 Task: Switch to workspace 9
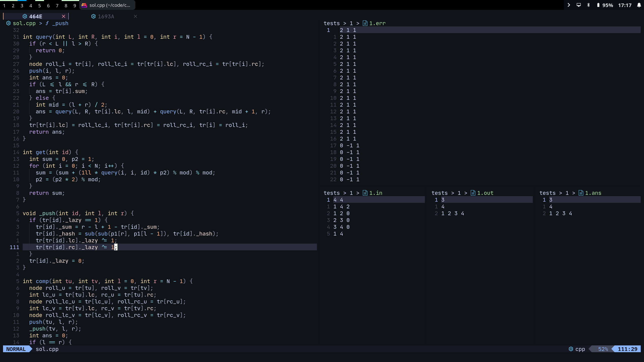pyautogui.click(x=75, y=6)
